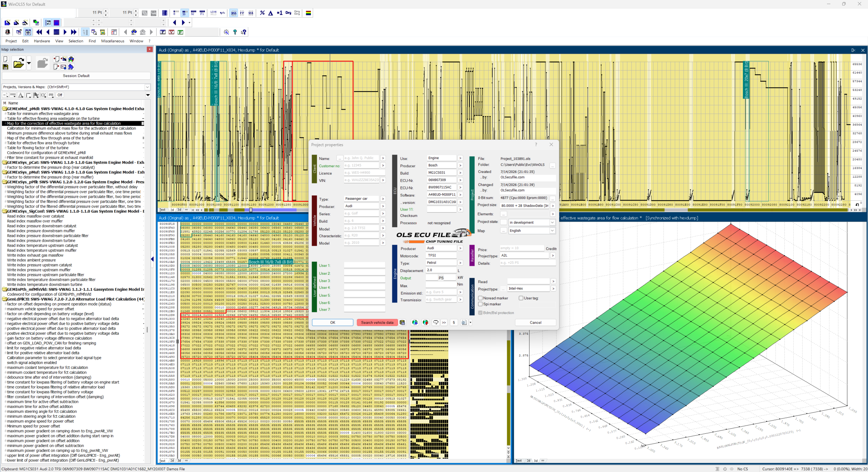The image size is (868, 472).
Task: Collapse the GEMExSys_SigConf folder node
Action: (x=5, y=211)
